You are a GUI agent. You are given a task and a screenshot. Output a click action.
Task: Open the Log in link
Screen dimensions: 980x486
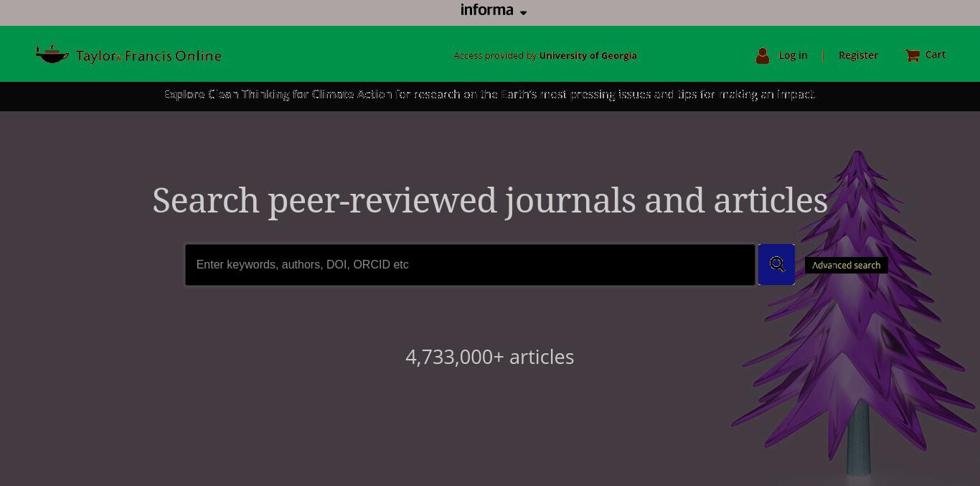point(793,55)
